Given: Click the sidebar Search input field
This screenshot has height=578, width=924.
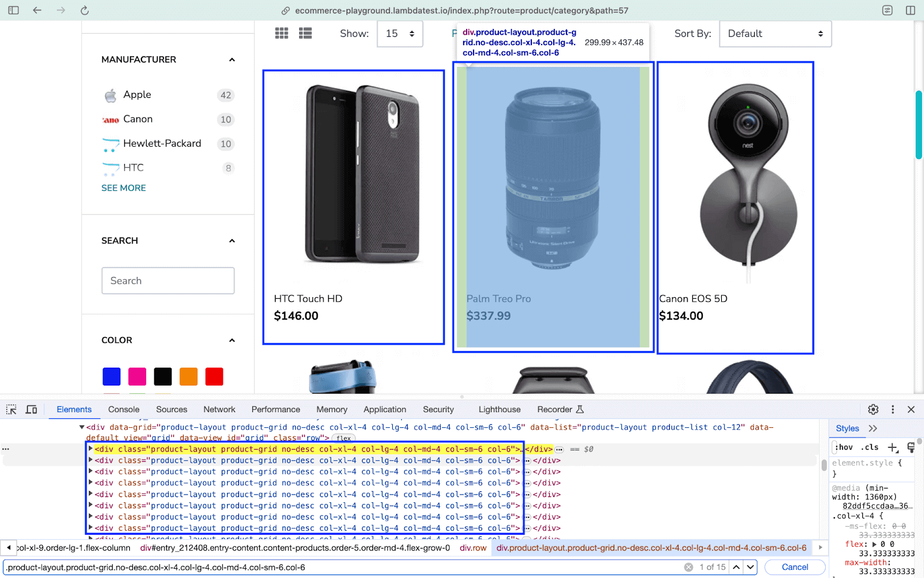Looking at the screenshot, I should coord(168,280).
